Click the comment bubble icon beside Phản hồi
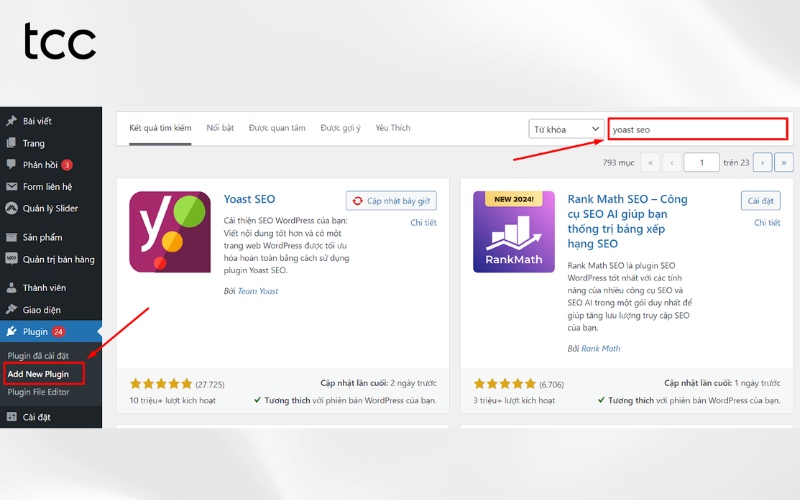The height and width of the screenshot is (500, 800). 11,164
